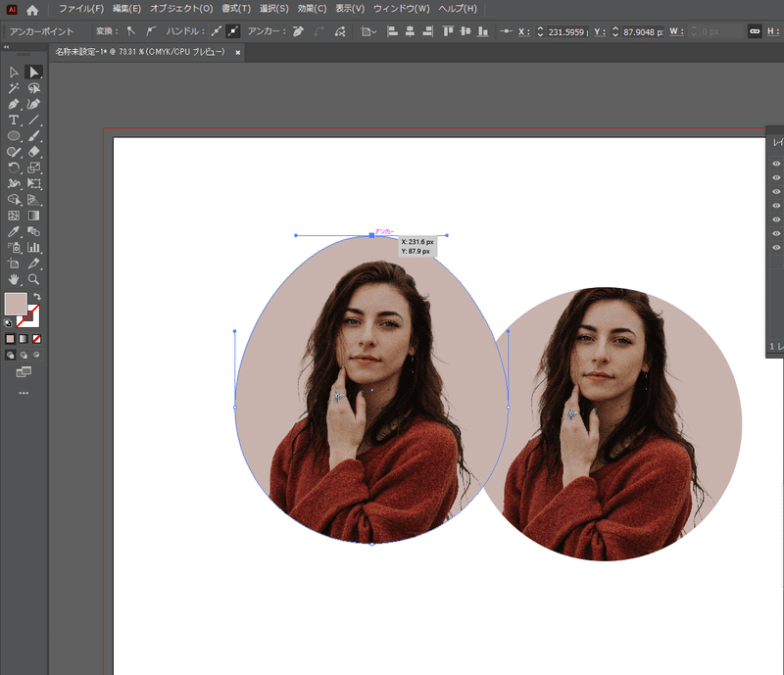Select the Selection tool
Image resolution: width=784 pixels, height=675 pixels.
click(x=14, y=72)
